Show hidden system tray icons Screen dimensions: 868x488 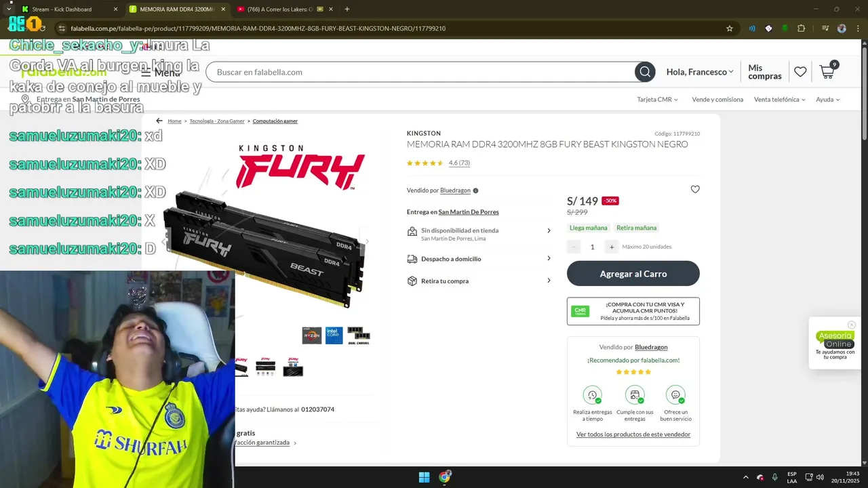click(746, 477)
